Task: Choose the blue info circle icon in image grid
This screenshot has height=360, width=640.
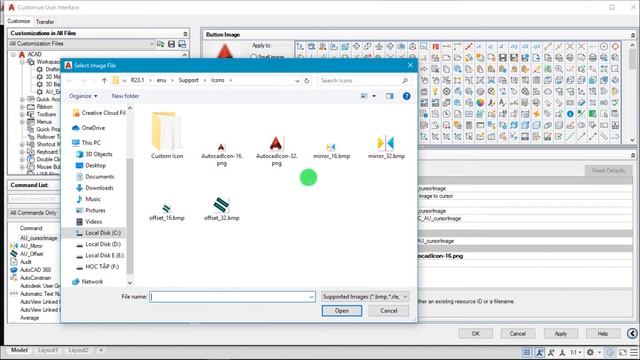Action: click(570, 114)
